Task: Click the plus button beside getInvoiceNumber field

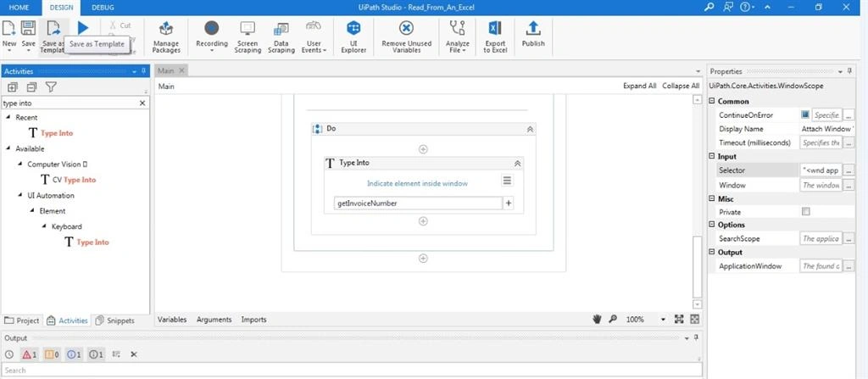Action: click(509, 203)
